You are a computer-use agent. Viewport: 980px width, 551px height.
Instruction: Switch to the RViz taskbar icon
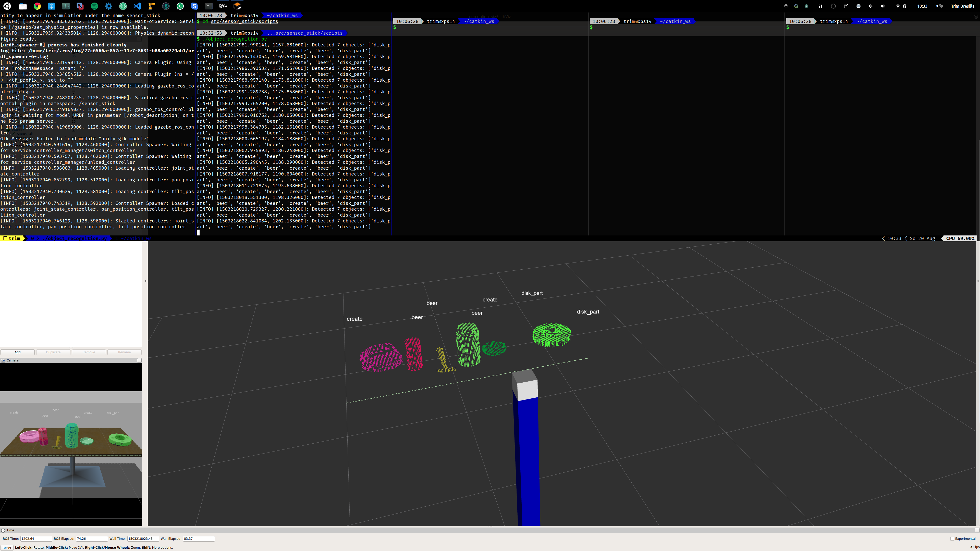(x=223, y=6)
